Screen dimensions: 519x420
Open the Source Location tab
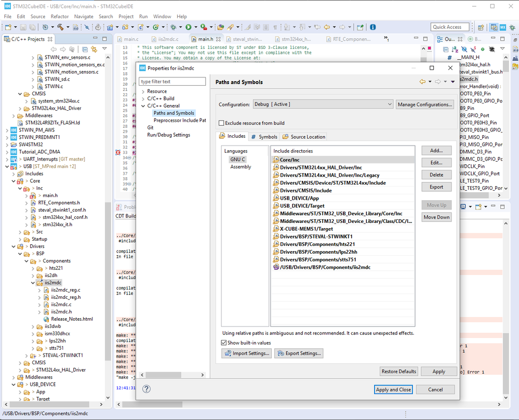click(304, 137)
